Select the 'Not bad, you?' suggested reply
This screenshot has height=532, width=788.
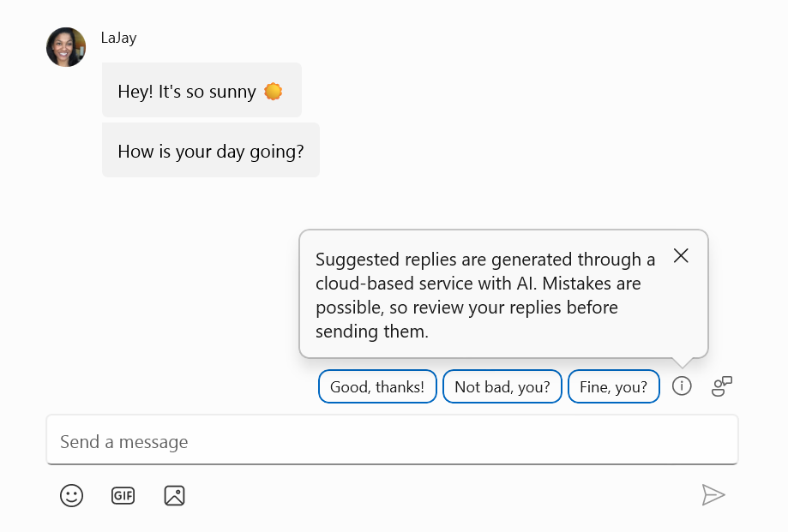pos(502,386)
